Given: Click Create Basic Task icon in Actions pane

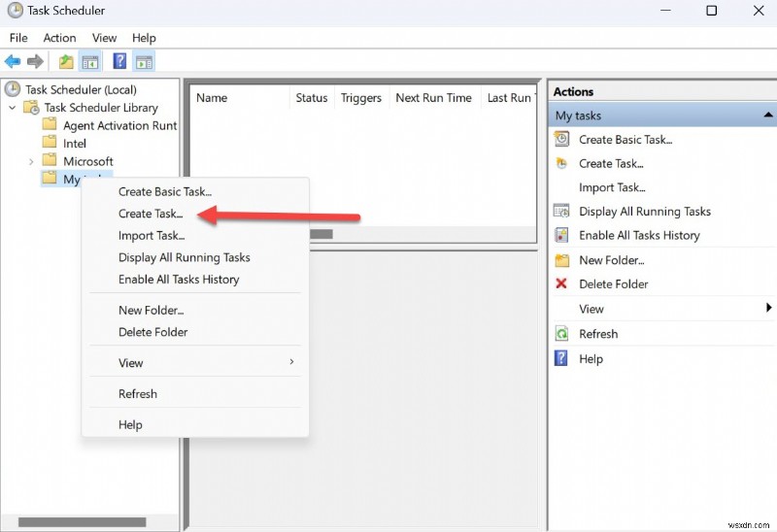Looking at the screenshot, I should [561, 139].
